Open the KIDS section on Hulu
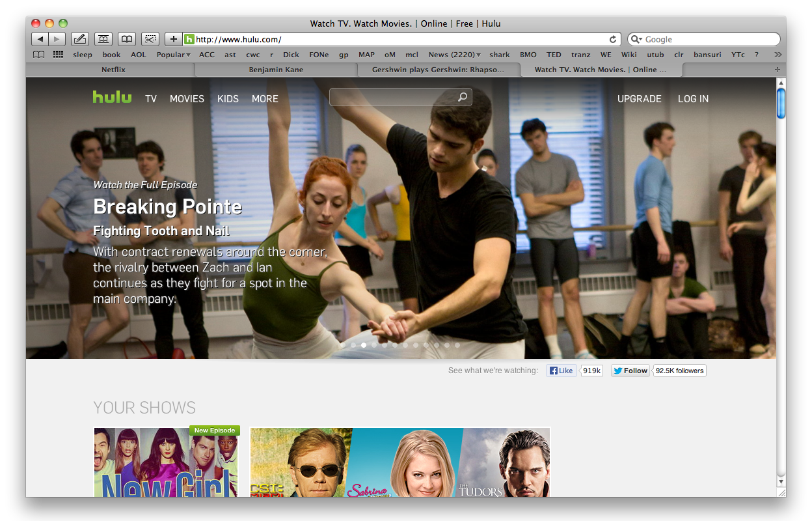The height and width of the screenshot is (521, 812). [x=228, y=99]
